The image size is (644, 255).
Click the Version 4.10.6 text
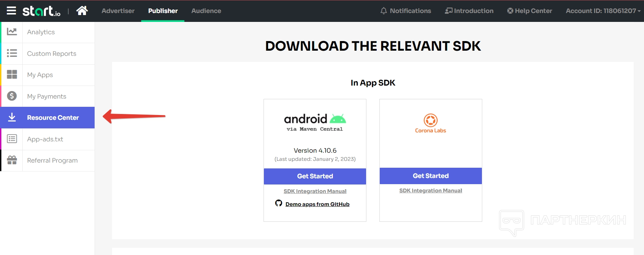315,151
